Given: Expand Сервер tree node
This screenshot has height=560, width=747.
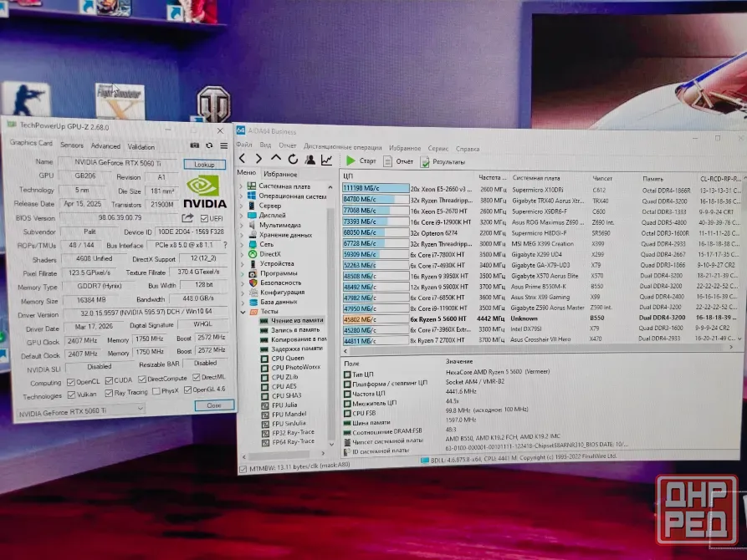Looking at the screenshot, I should pos(241,206).
